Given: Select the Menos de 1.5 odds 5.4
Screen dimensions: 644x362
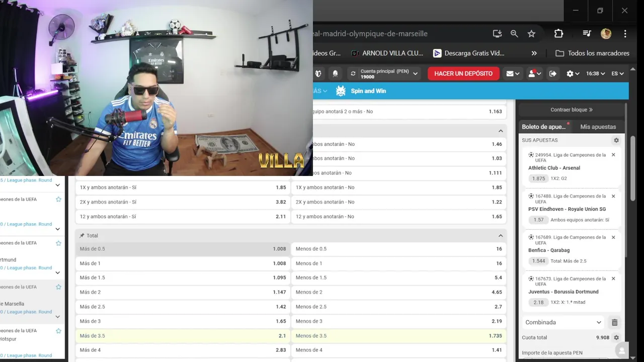Looking at the screenshot, I should click(399, 278).
